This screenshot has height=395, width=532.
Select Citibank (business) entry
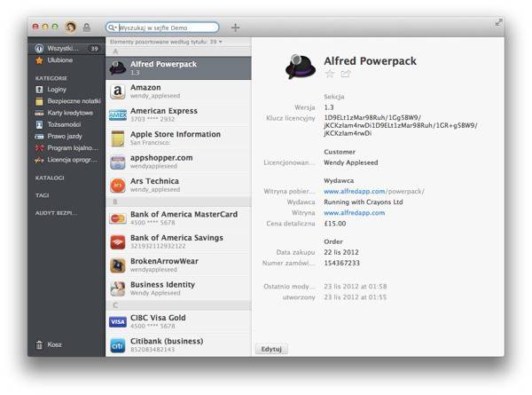point(178,345)
